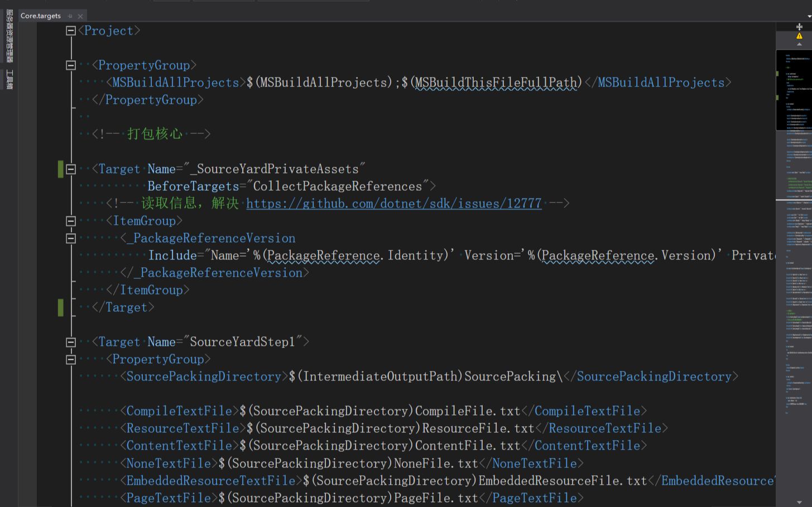Collapse the Project element
Screen dimensions: 812x507
[x=71, y=31]
